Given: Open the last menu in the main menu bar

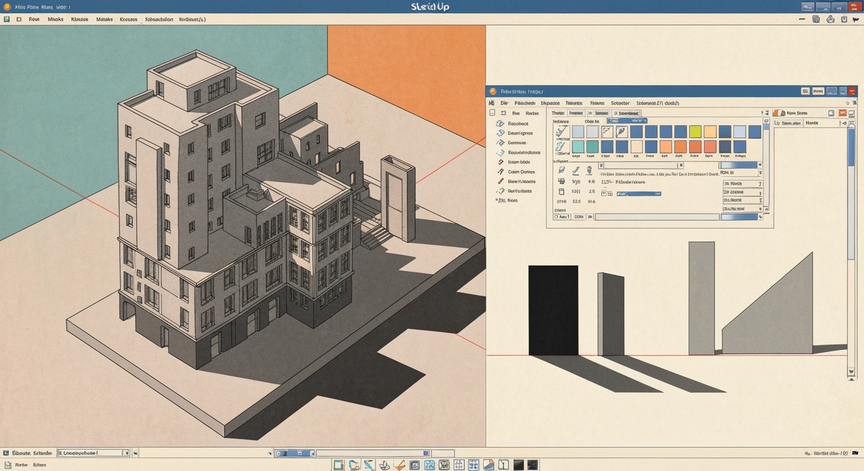Looking at the screenshot, I should point(192,19).
